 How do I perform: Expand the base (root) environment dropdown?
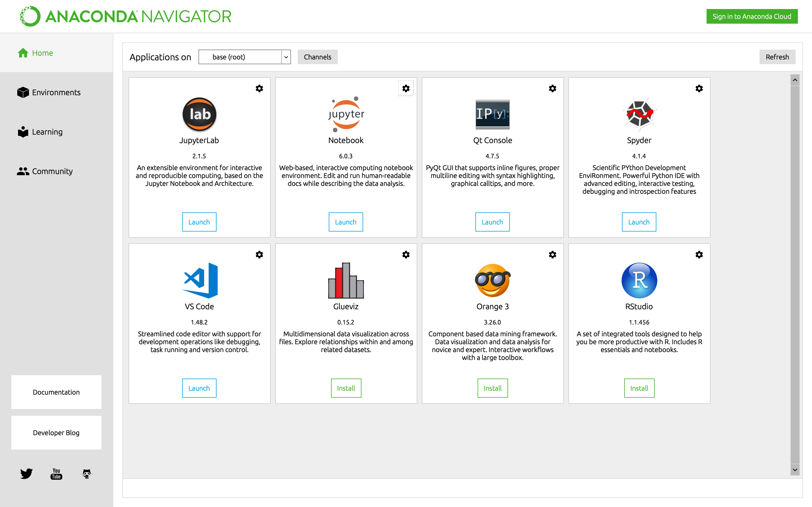(x=286, y=57)
